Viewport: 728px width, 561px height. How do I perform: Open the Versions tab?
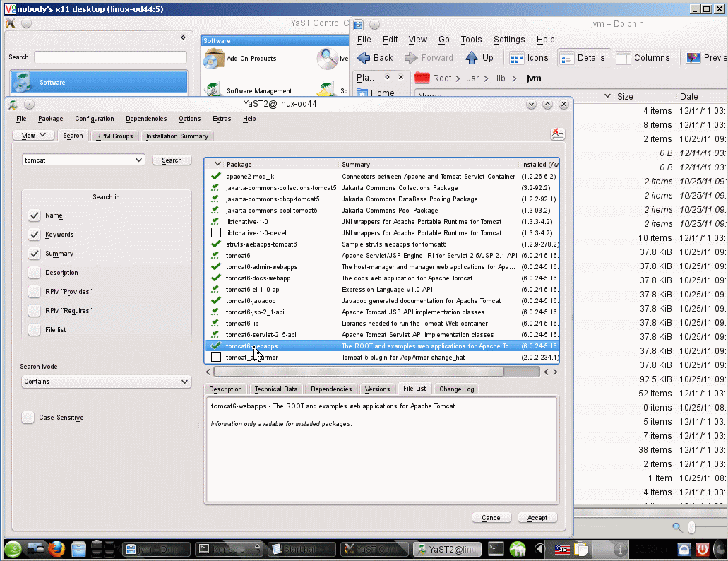[x=377, y=389]
